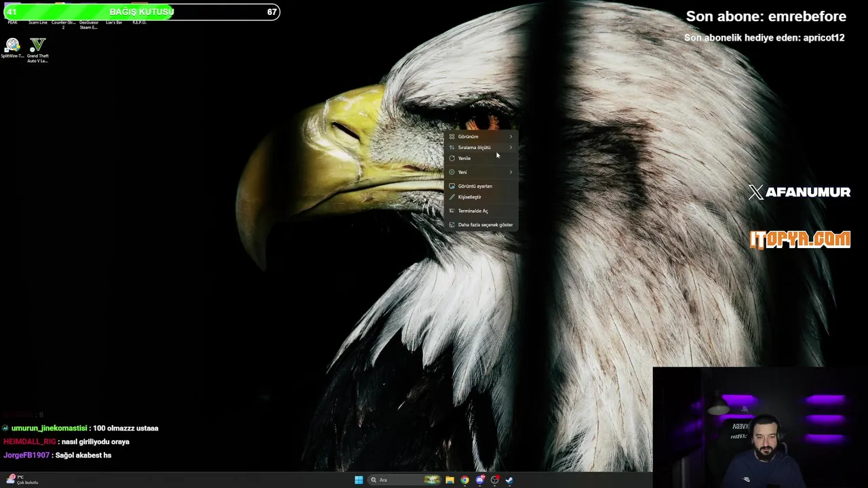Viewport: 868px width, 488px height.
Task: Click Daha fazla seçenek göster
Action: 481,224
